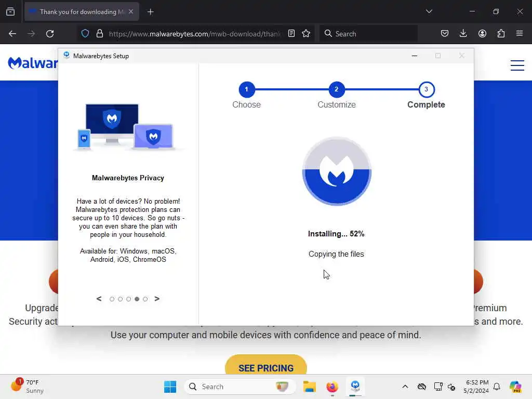View site info via padlock icon
Viewport: 532px width, 399px height.
(x=99, y=33)
